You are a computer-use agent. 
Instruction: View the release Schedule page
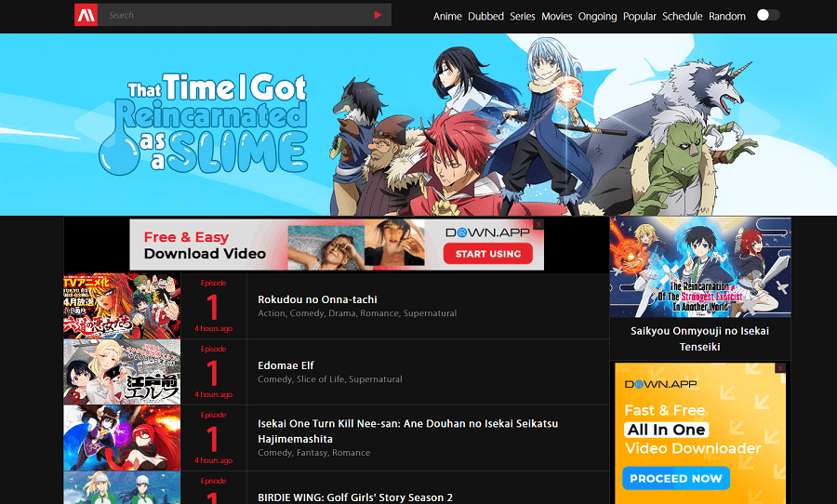[683, 16]
